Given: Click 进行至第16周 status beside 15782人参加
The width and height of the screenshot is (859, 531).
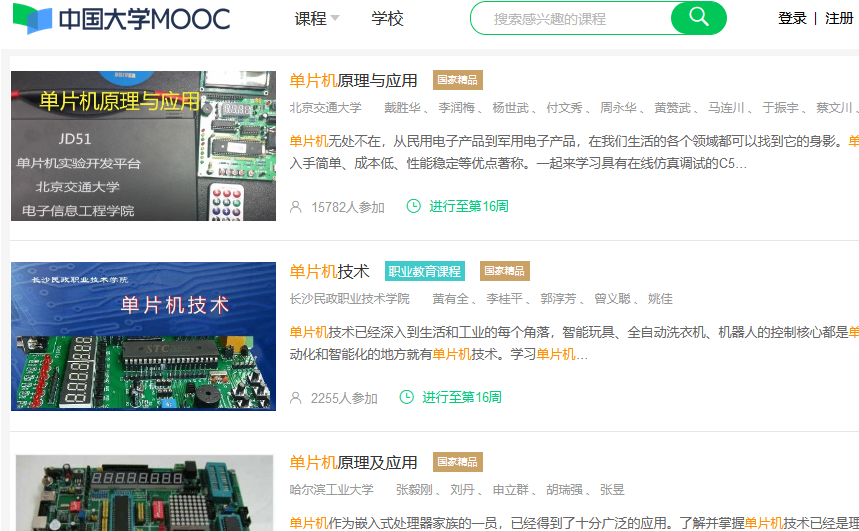Looking at the screenshot, I should (x=469, y=206).
